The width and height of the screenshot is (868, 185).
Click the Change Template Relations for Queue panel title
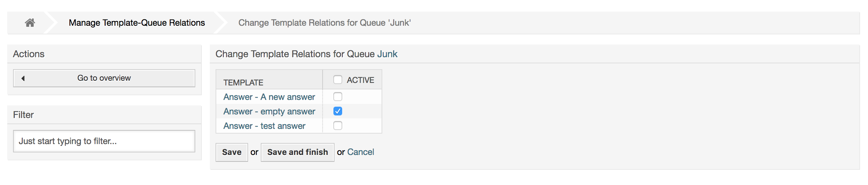coord(295,54)
